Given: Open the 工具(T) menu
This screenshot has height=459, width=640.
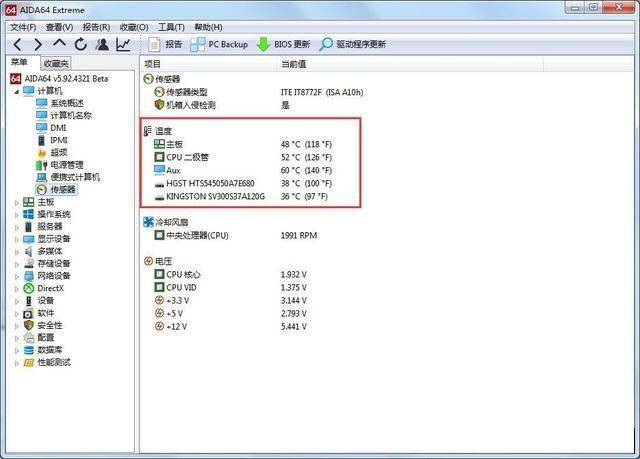Looking at the screenshot, I should pyautogui.click(x=171, y=27).
